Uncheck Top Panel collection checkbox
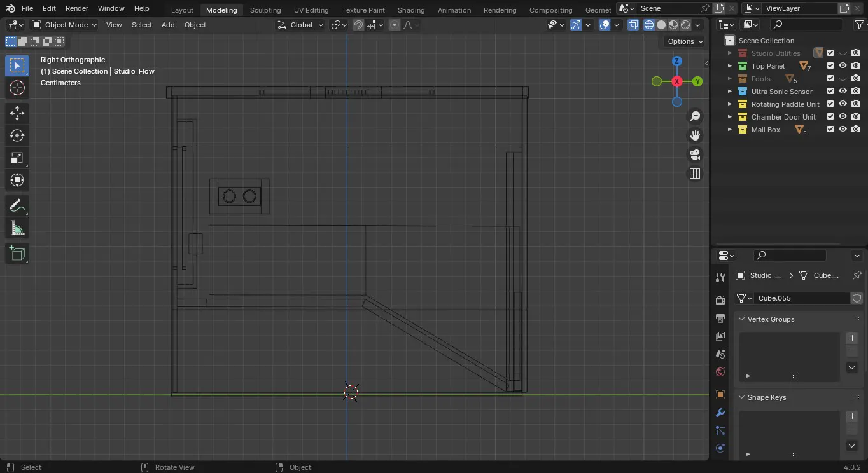Image resolution: width=868 pixels, height=473 pixels. click(x=830, y=65)
